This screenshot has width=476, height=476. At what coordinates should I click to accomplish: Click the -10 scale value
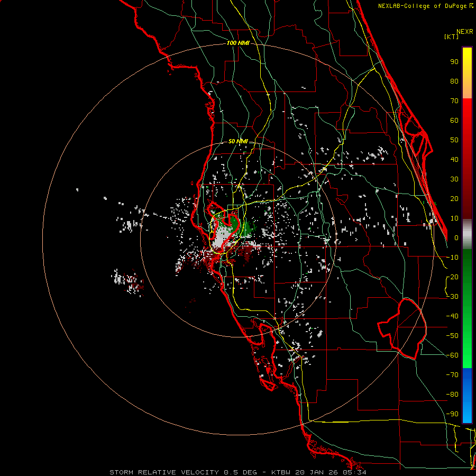(452, 258)
